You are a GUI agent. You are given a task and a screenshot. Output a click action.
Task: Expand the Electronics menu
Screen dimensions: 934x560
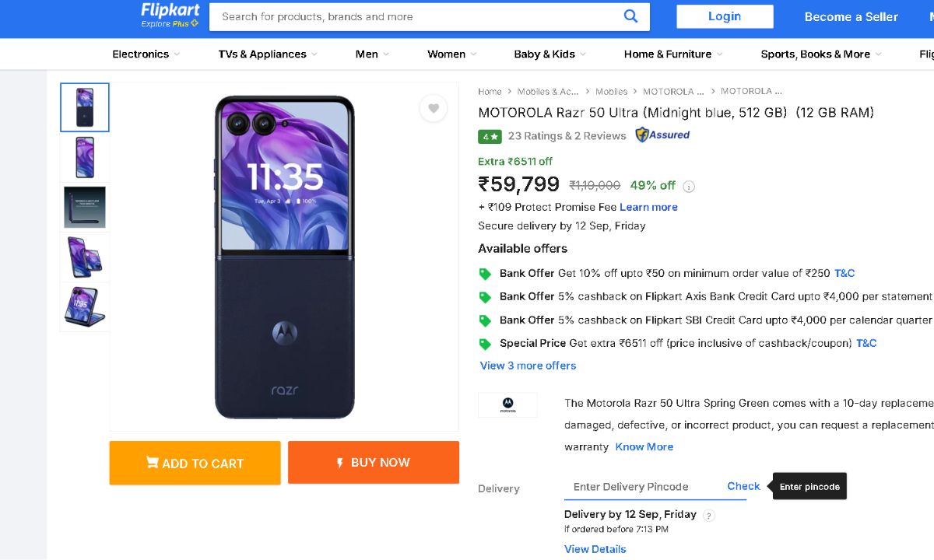pyautogui.click(x=146, y=54)
